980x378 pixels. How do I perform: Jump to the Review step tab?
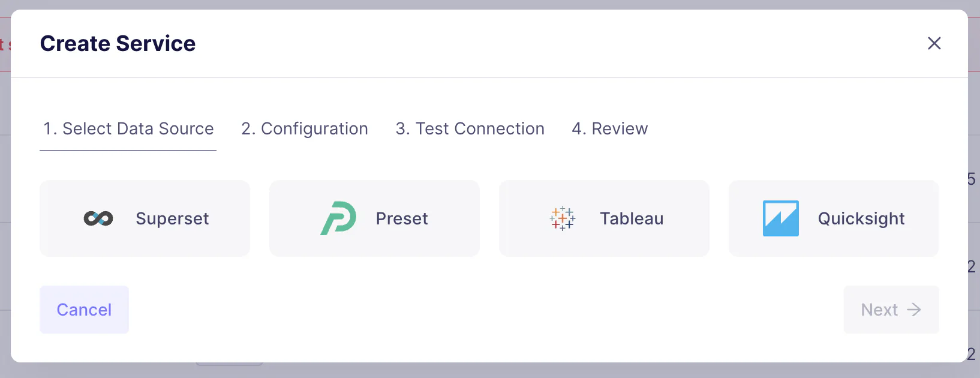[x=609, y=129]
